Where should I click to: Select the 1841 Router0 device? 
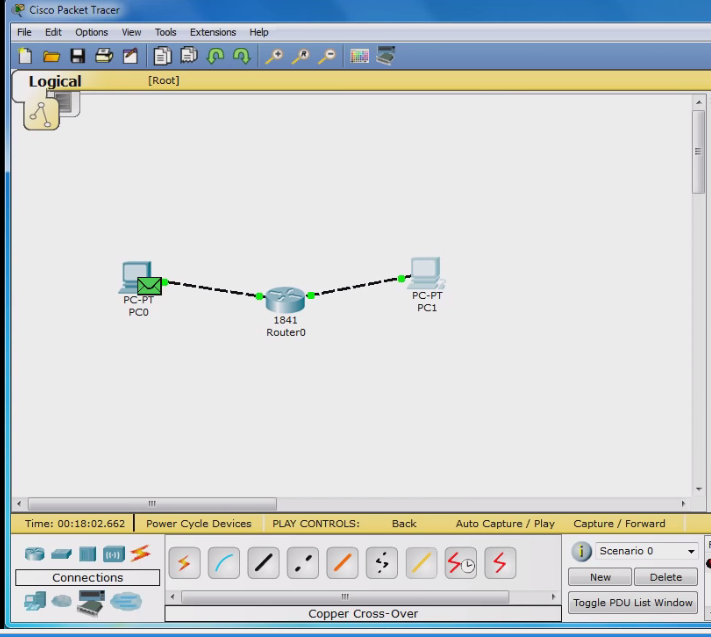point(285,300)
